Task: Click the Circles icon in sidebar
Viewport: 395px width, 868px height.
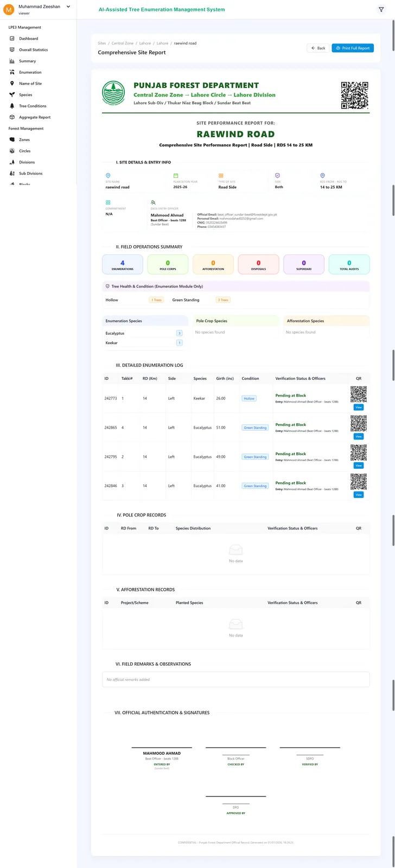Action: pyautogui.click(x=12, y=151)
